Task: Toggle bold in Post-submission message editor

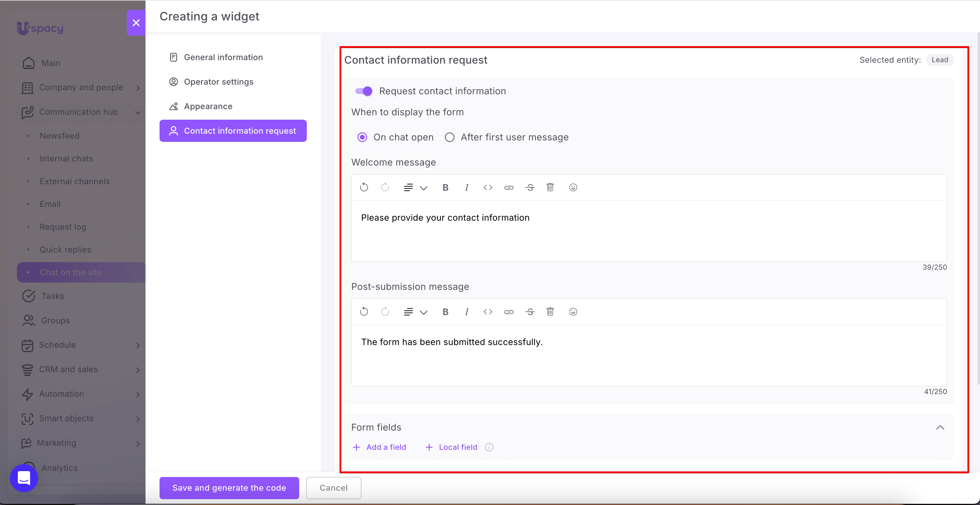Action: pos(446,311)
